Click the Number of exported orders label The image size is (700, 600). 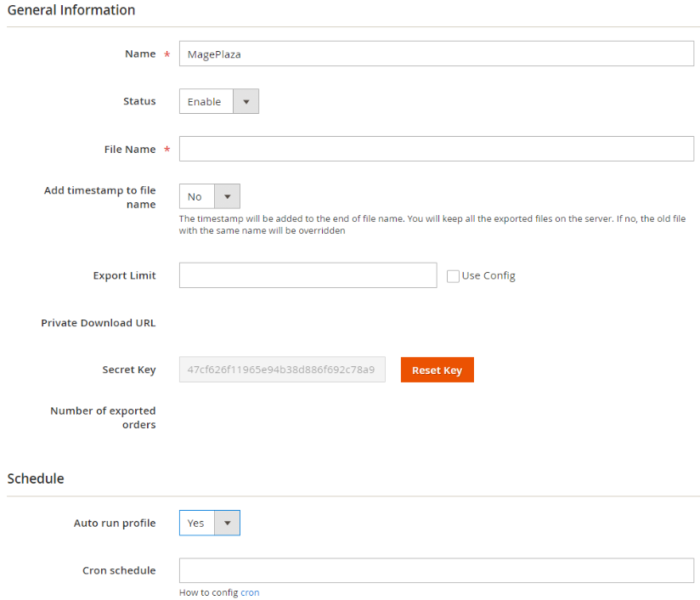pos(103,417)
